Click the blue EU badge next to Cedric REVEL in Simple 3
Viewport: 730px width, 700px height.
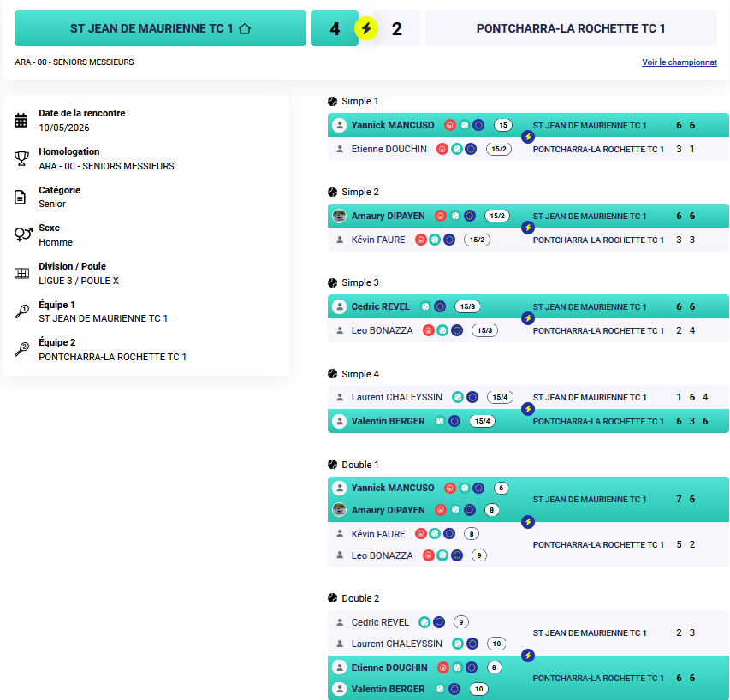point(440,306)
